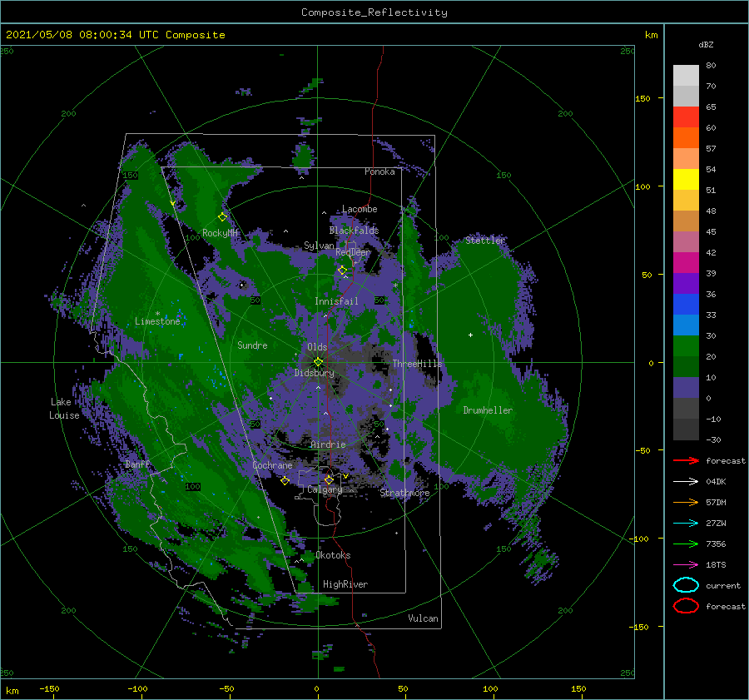Click the RockyMH label
Image resolution: width=749 pixels, height=700 pixels.
pyautogui.click(x=221, y=233)
